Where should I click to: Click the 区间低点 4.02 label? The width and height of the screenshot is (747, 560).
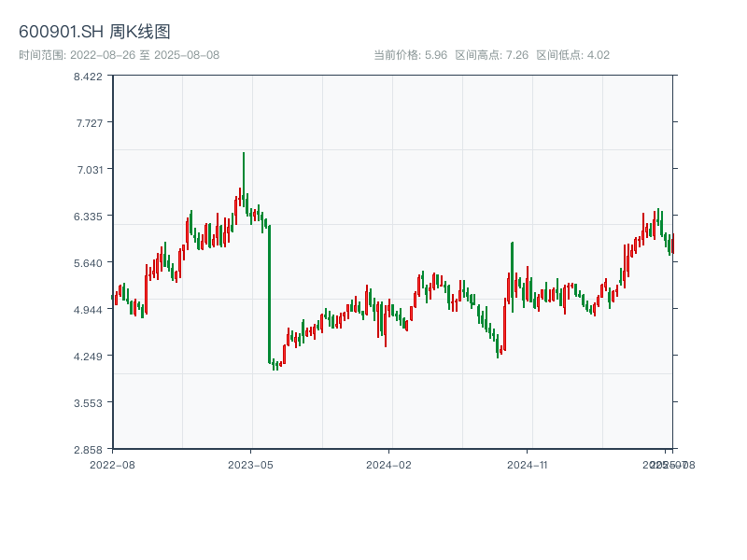coord(573,55)
